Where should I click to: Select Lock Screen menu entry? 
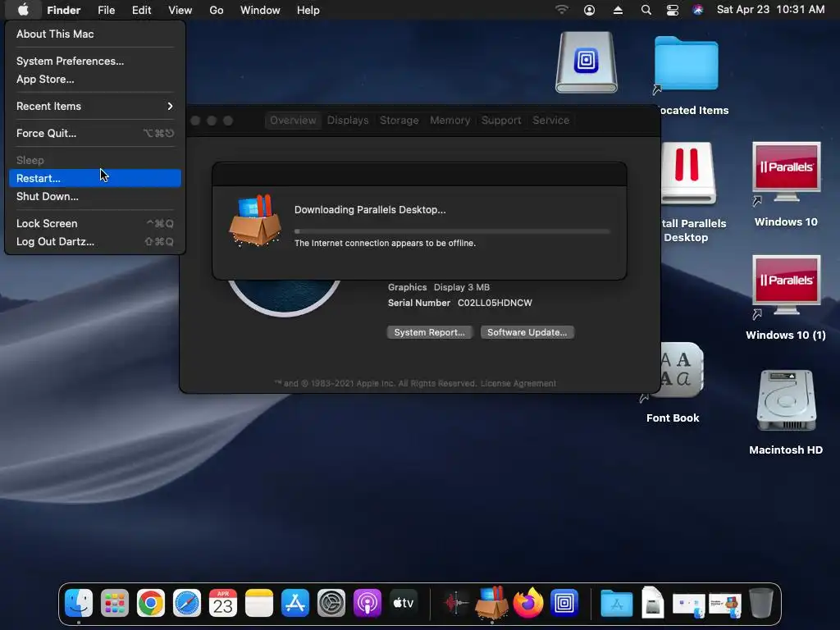click(95, 223)
